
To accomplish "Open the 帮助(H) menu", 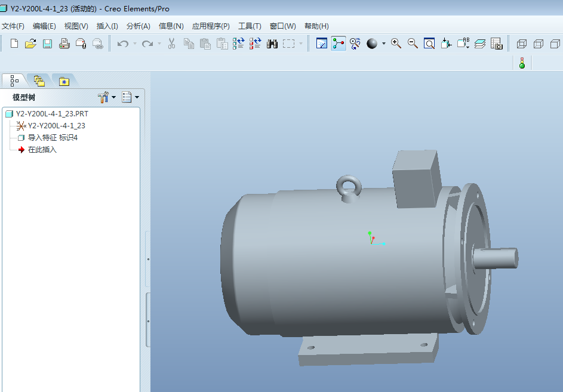I will [316, 26].
